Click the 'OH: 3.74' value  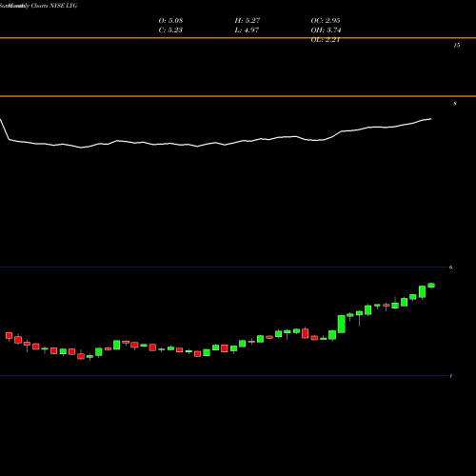tap(326, 30)
